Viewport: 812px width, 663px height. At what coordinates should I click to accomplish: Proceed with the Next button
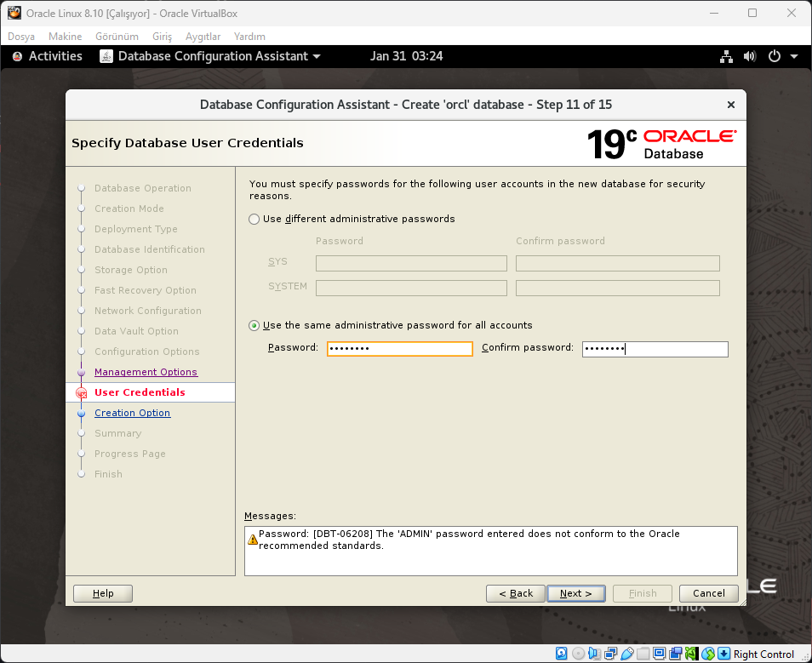coord(576,593)
